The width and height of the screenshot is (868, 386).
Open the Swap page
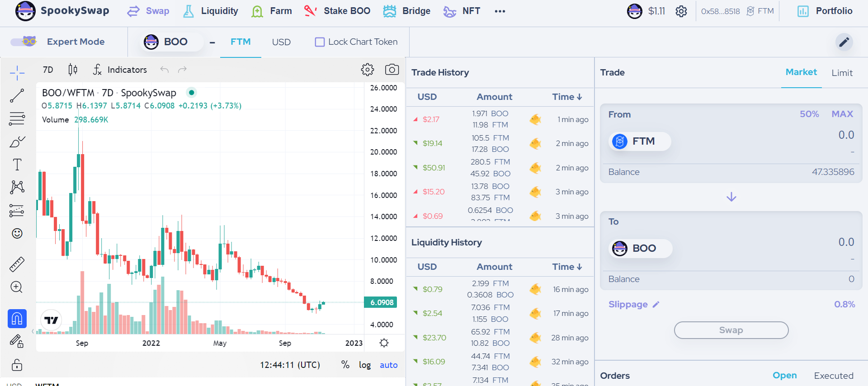click(x=148, y=11)
